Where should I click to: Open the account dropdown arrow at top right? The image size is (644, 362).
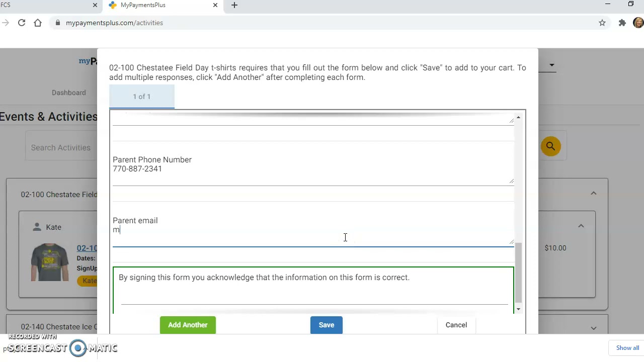coord(552,65)
